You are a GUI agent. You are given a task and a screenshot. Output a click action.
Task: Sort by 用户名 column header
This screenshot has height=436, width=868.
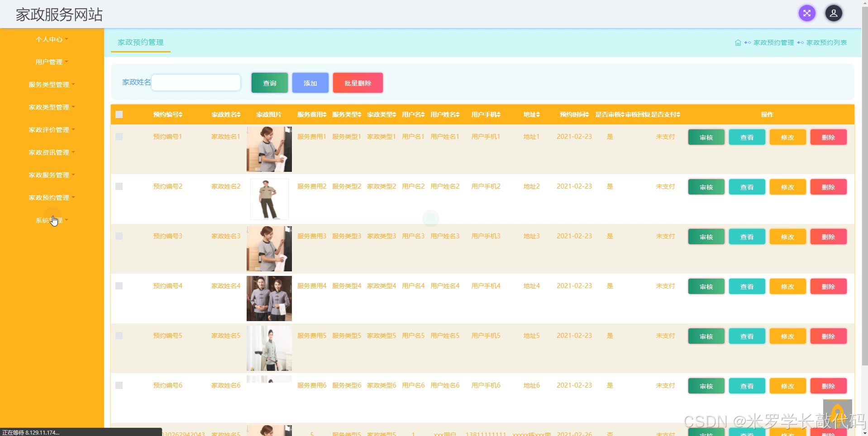pos(413,114)
